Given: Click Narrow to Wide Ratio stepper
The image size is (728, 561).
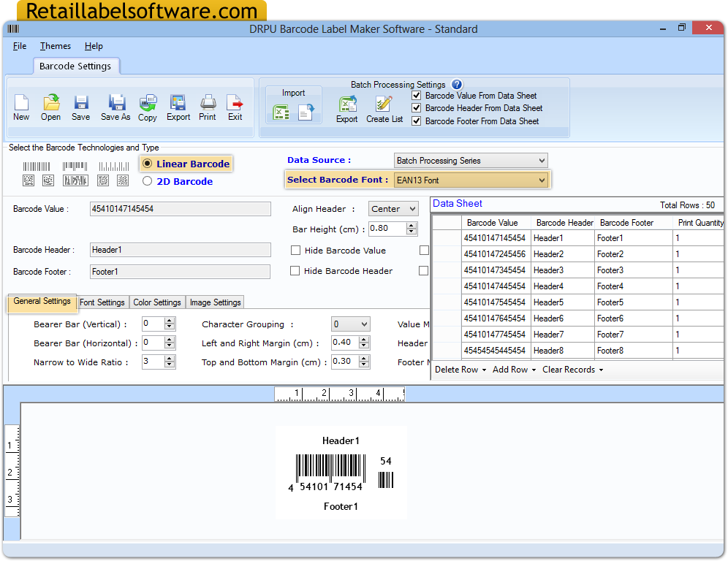Looking at the screenshot, I should [x=170, y=362].
